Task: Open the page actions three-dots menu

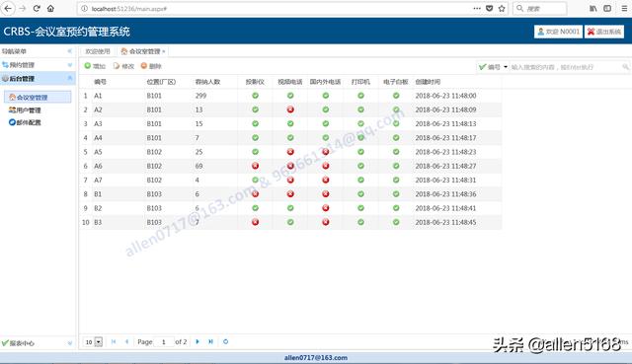Action: tap(477, 8)
